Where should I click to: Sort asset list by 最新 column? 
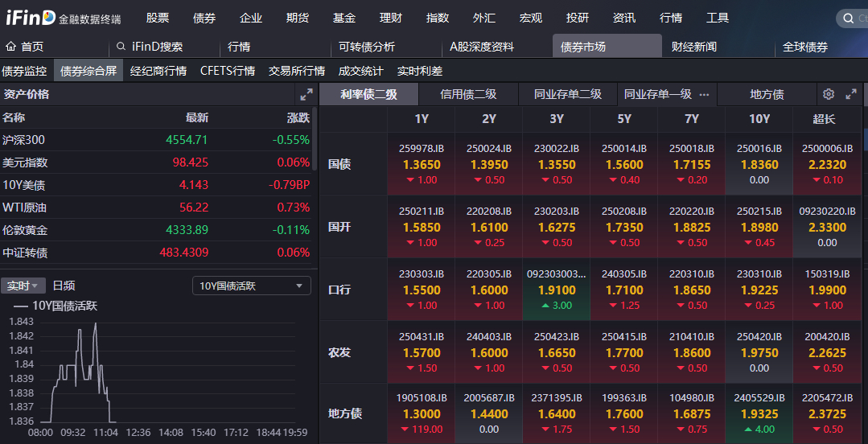click(197, 117)
